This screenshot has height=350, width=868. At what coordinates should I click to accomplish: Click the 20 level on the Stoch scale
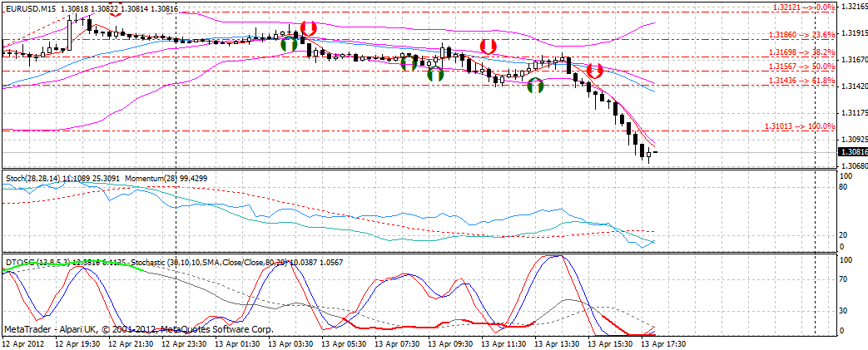[x=844, y=236]
